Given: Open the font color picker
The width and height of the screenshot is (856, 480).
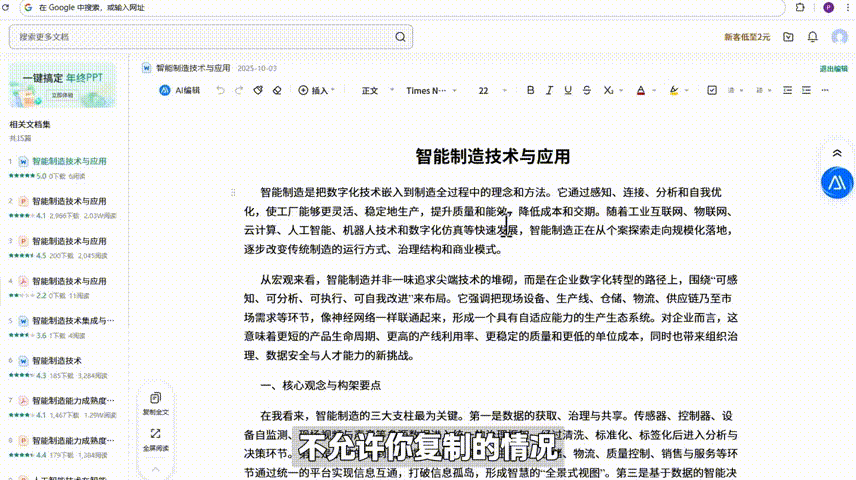Looking at the screenshot, I should coord(641,90).
